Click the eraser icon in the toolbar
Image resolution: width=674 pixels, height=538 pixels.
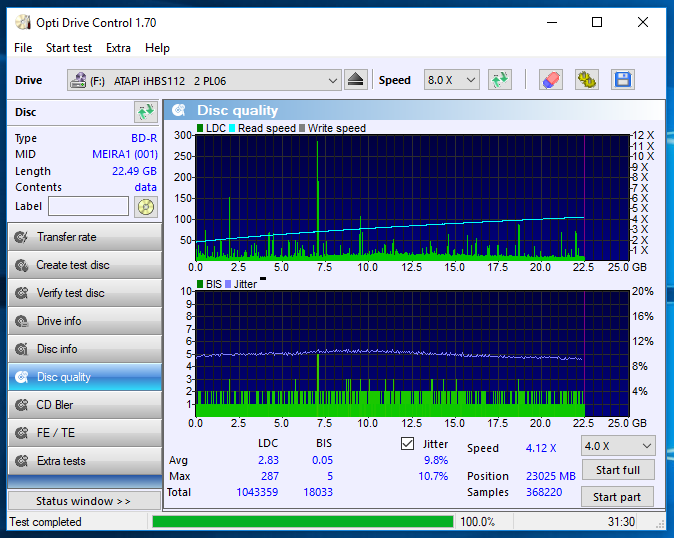(x=551, y=80)
